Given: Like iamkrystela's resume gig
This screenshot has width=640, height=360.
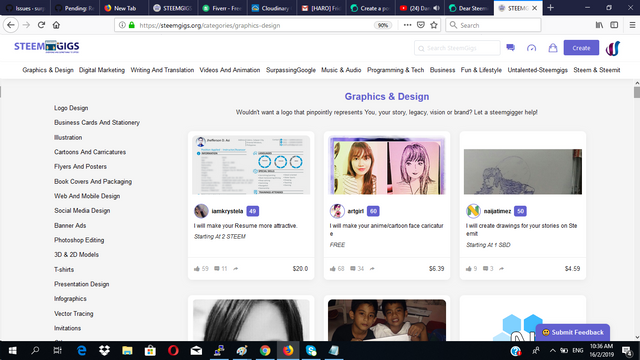Looking at the screenshot, I should (197, 269).
